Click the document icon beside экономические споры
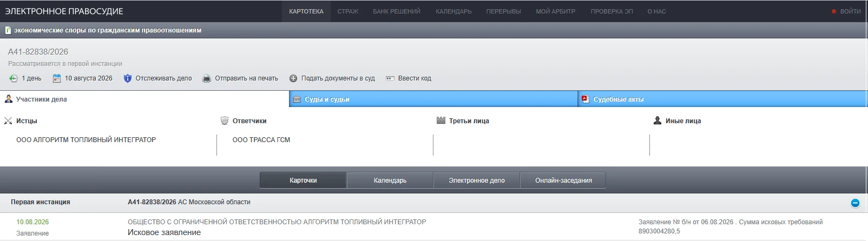The image size is (868, 241). pos(8,30)
